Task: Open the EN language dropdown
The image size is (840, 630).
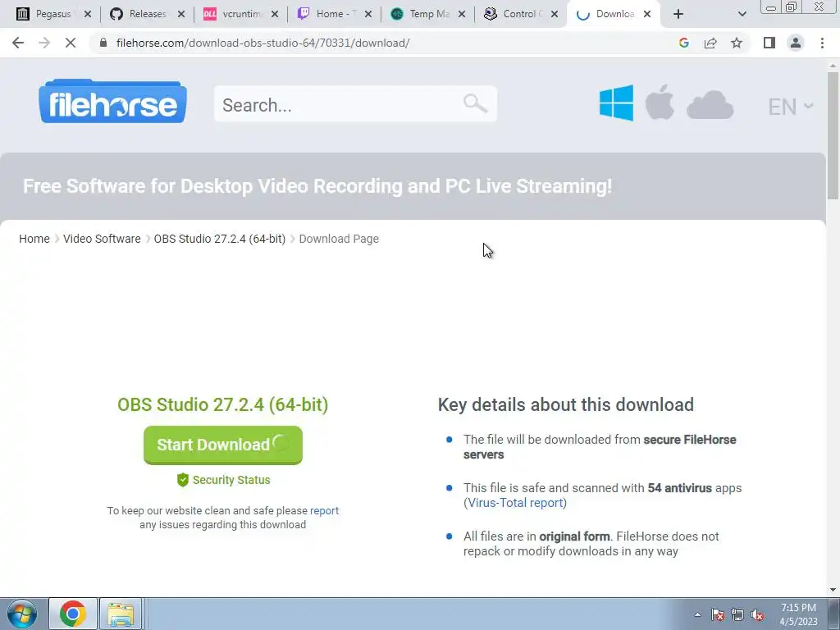Action: (x=790, y=107)
